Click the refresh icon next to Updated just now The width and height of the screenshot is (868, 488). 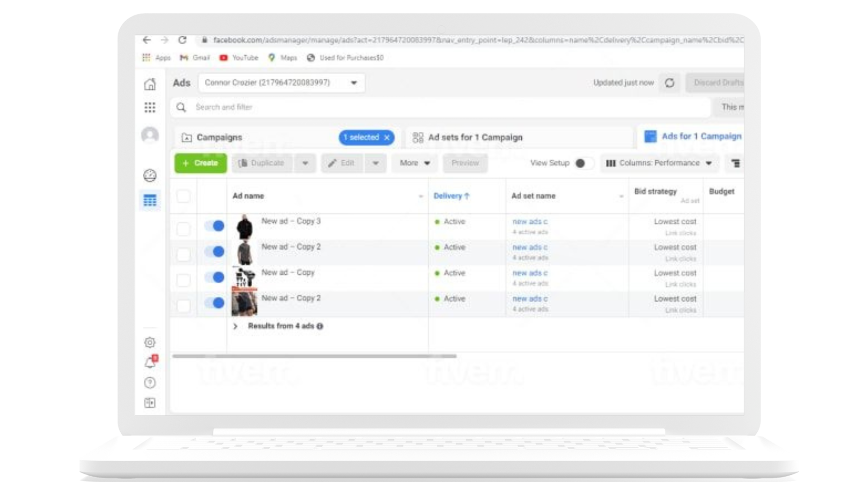pos(670,83)
